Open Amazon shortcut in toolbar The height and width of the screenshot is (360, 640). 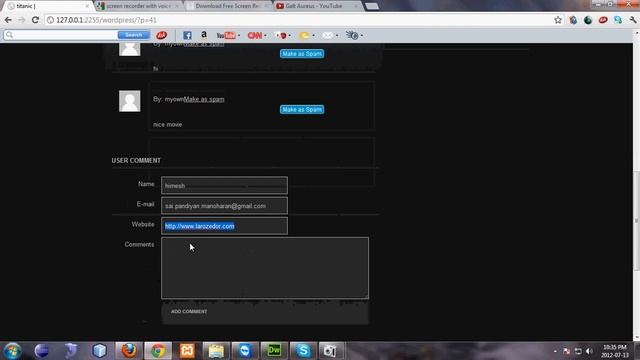(x=204, y=35)
